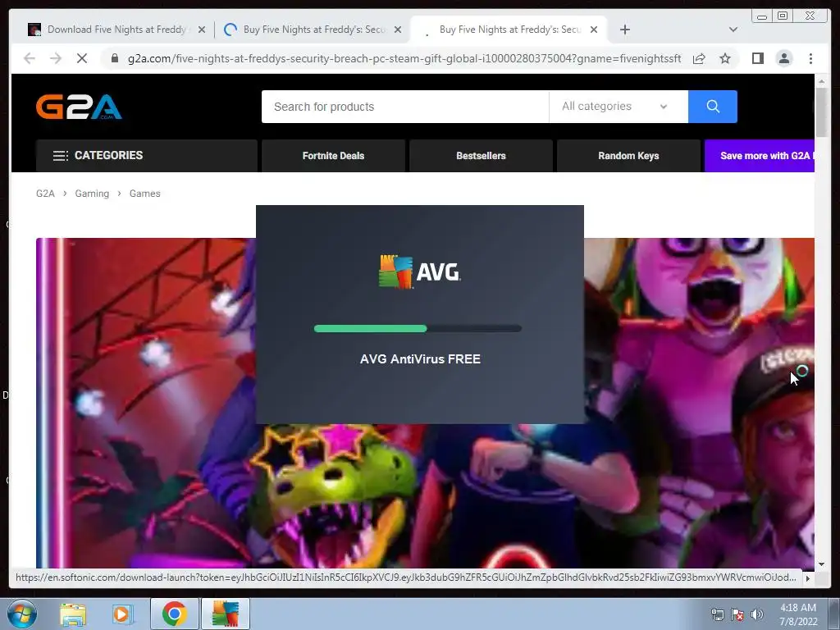Open Random Keys menu item
The height and width of the screenshot is (630, 840).
(x=628, y=156)
